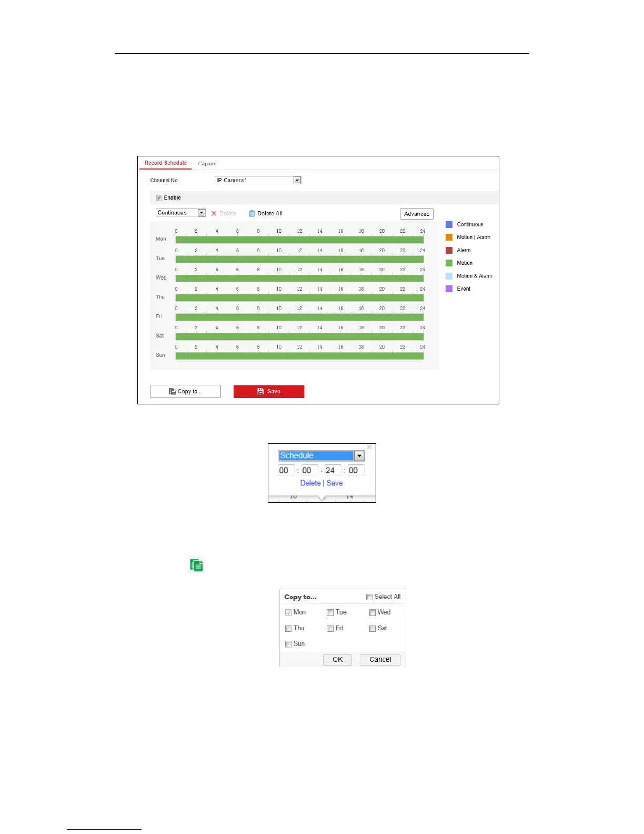Click the Save link in popup
Viewport: 644px width, 834px height.
point(335,483)
